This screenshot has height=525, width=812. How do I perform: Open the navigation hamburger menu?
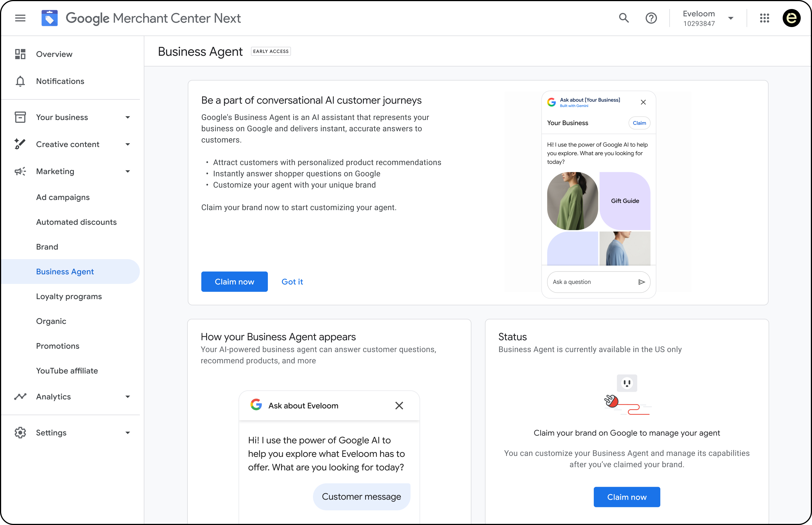(20, 18)
